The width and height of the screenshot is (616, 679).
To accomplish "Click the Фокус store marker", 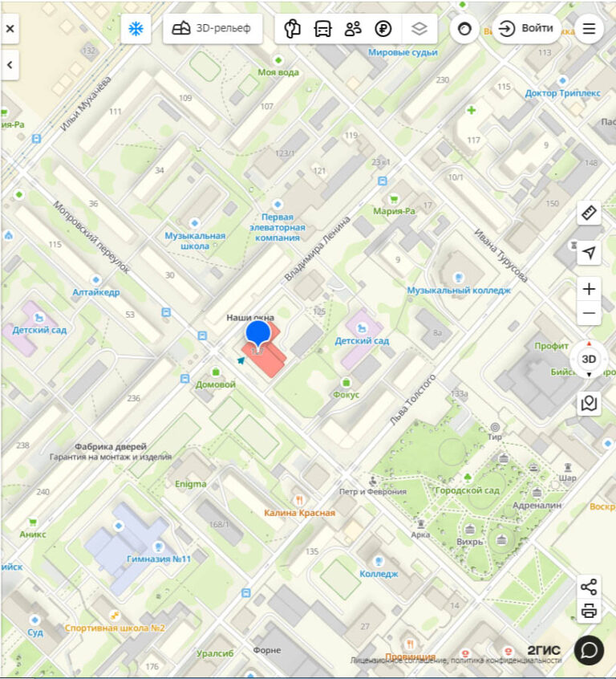I will (x=346, y=389).
